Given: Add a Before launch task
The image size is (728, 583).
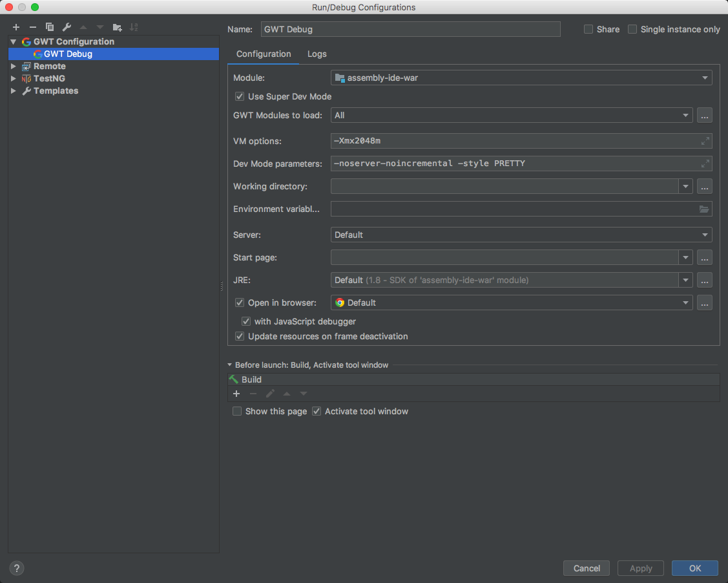Looking at the screenshot, I should (x=236, y=394).
